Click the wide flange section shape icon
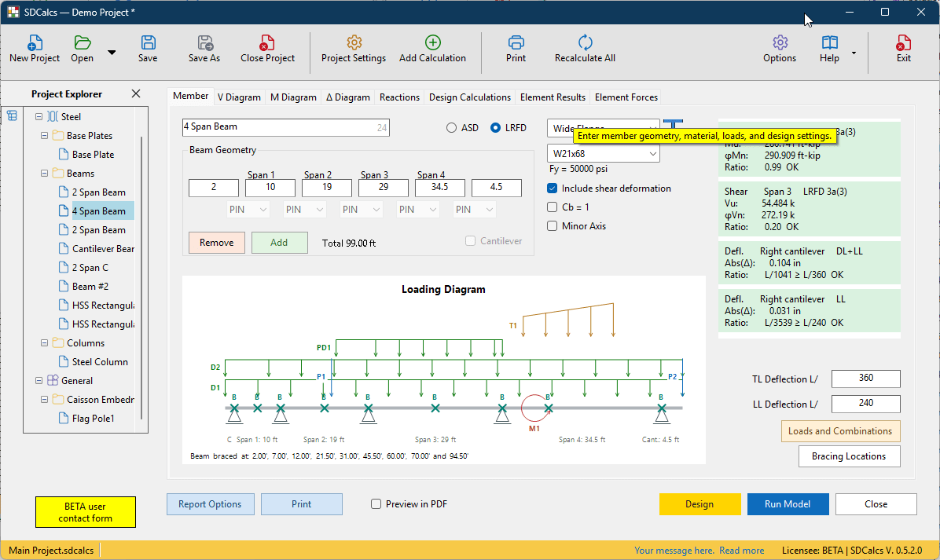 [674, 123]
